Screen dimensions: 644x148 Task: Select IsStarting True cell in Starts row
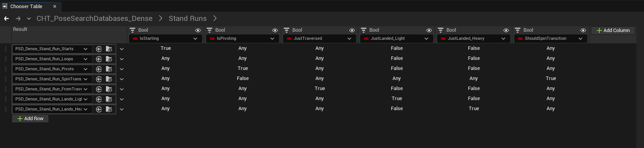(166, 48)
